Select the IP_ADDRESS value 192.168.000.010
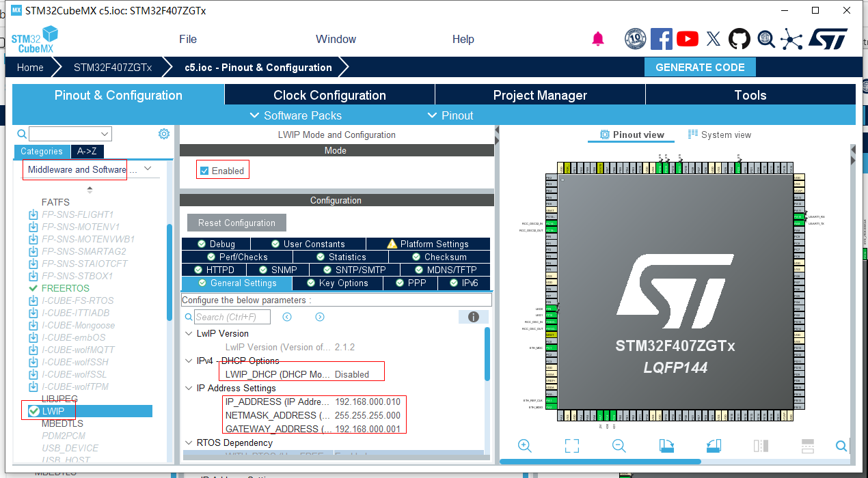 coord(368,402)
